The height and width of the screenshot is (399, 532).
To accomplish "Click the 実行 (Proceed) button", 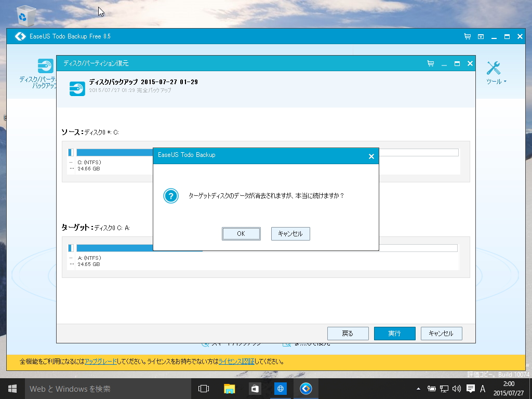I will [x=395, y=334].
